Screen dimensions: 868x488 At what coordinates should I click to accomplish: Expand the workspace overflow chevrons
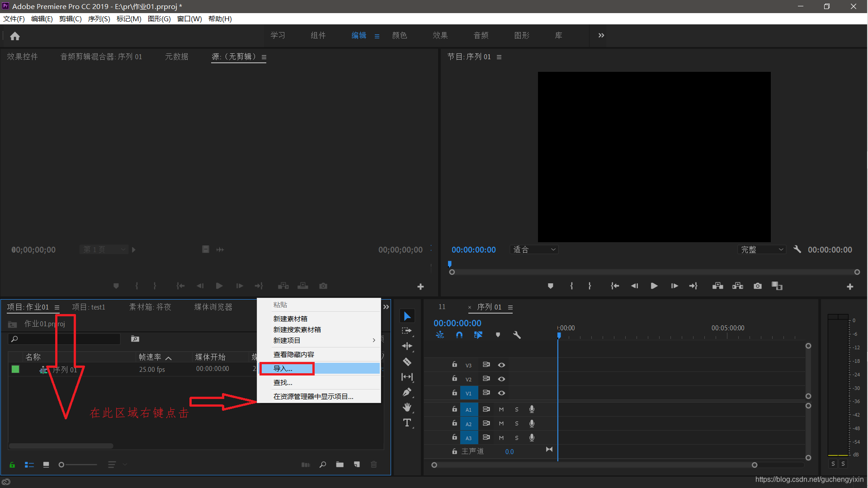click(601, 35)
